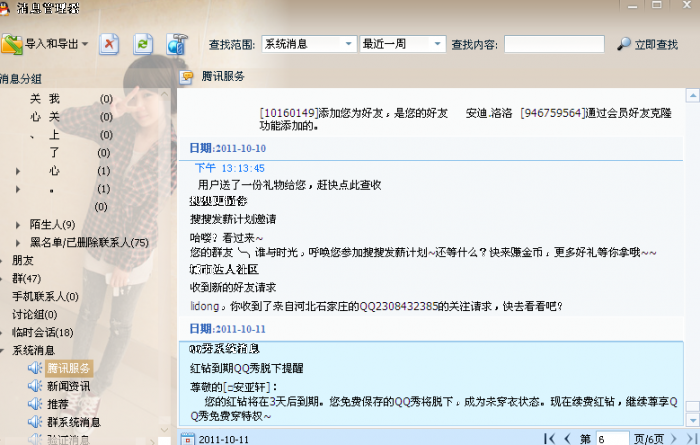This screenshot has width=700, height=445.
Task: Click speaker icon next to 群系统消息
Action: tap(35, 422)
